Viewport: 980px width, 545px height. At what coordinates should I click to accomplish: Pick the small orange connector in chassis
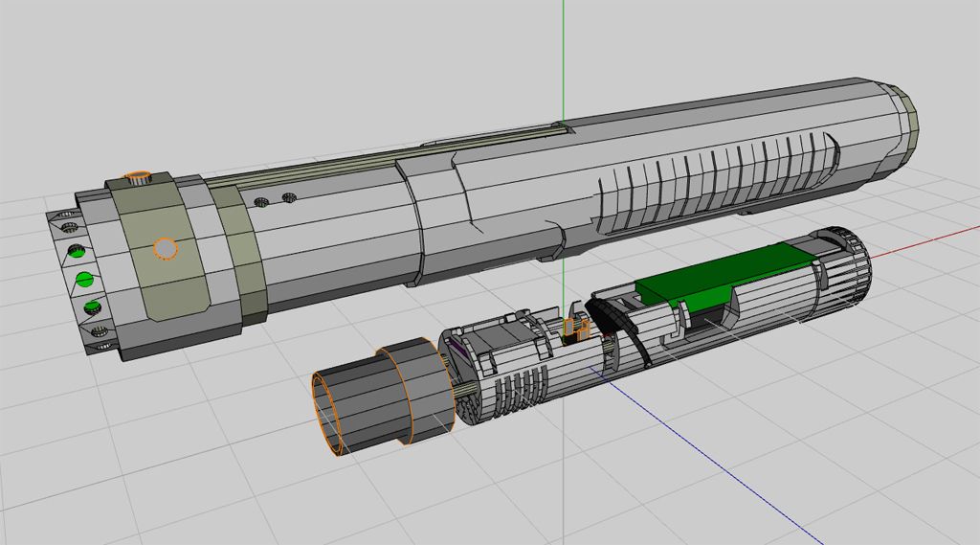pos(578,330)
